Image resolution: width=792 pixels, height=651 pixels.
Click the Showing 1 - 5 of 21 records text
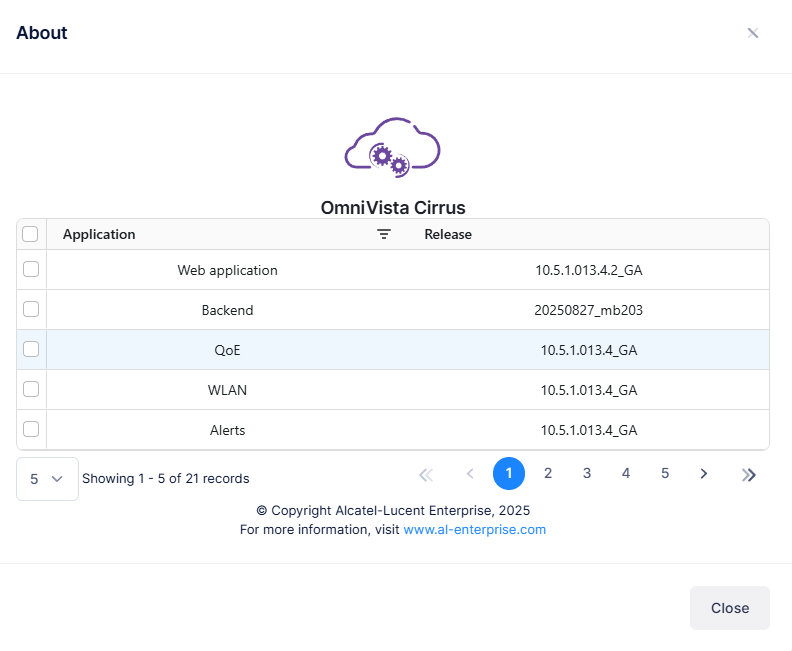click(x=166, y=478)
